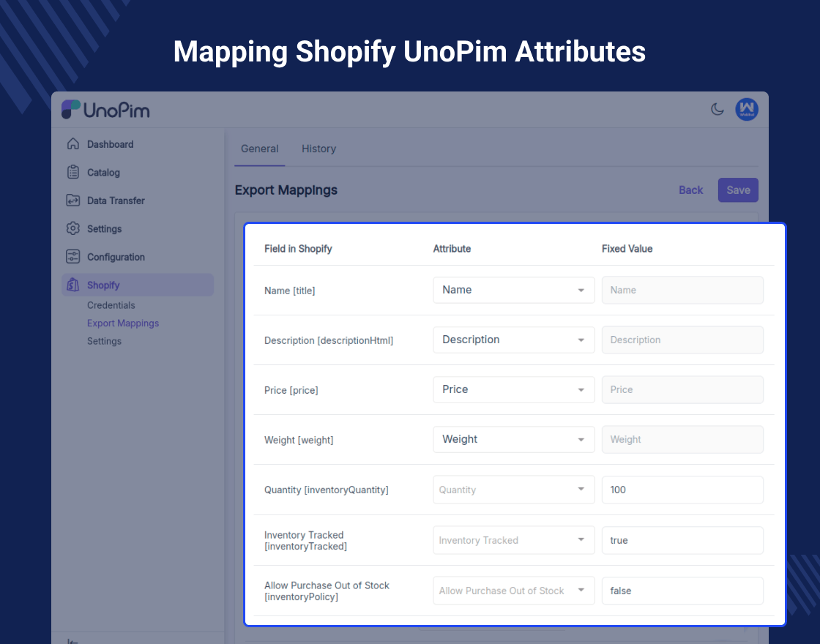Click the Weight fixed value field
The height and width of the screenshot is (644, 820).
[x=682, y=440]
